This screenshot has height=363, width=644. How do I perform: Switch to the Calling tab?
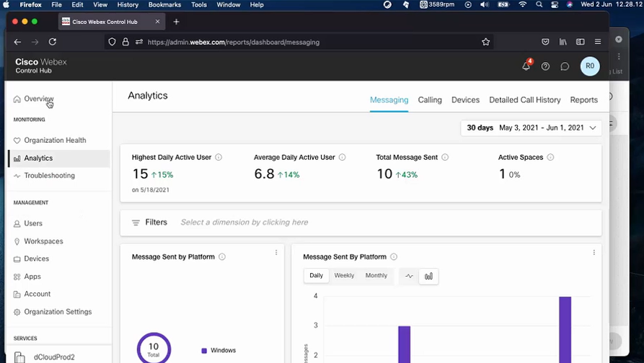(430, 100)
